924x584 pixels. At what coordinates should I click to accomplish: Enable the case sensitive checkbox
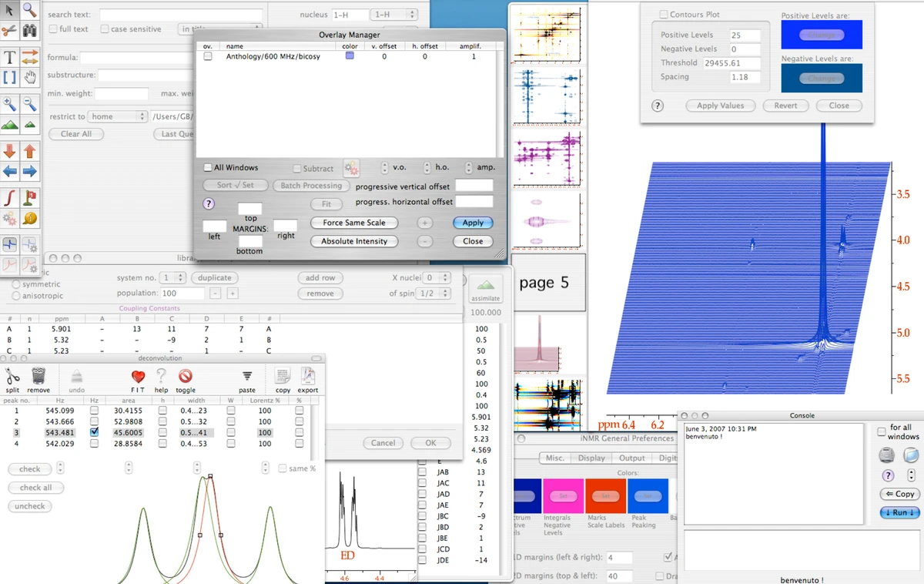pos(103,29)
